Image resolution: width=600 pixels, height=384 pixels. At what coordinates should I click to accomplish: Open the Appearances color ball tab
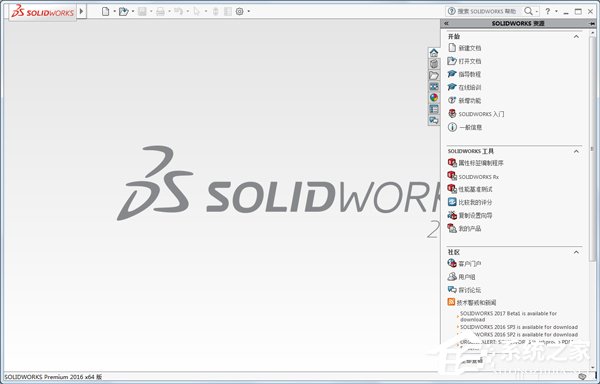pyautogui.click(x=434, y=98)
